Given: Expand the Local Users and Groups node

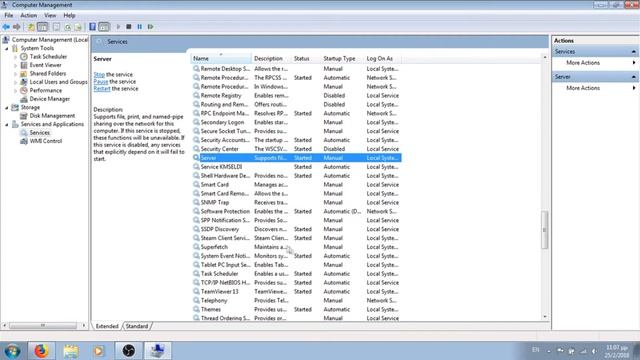Looking at the screenshot, I should point(16,82).
